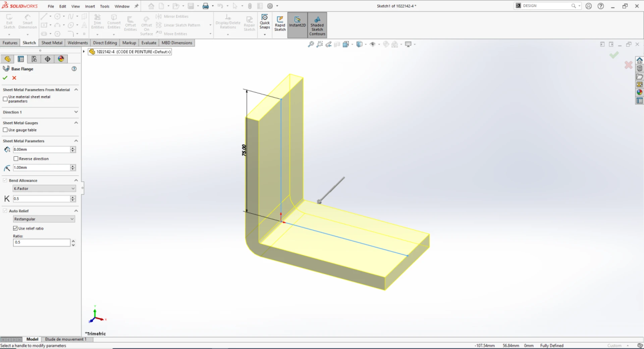Open the Tools menu
Viewport: 644px width, 349px height.
pyautogui.click(x=105, y=6)
